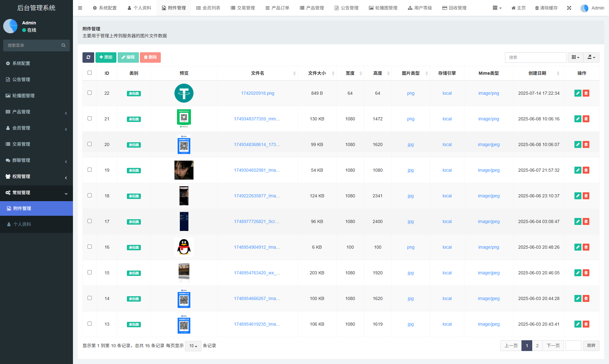
Task: Open the export data icon dropdown
Action: 591,57
